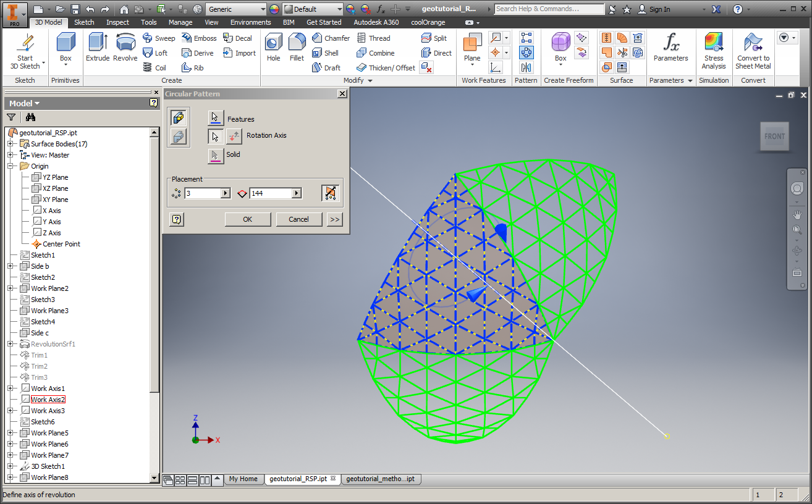Click the Split tool
Screen dimensions: 812x504
(434, 38)
